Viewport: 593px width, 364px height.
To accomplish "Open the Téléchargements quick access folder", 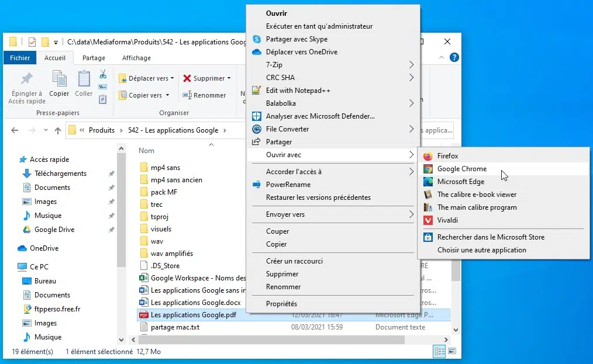I will click(x=60, y=174).
